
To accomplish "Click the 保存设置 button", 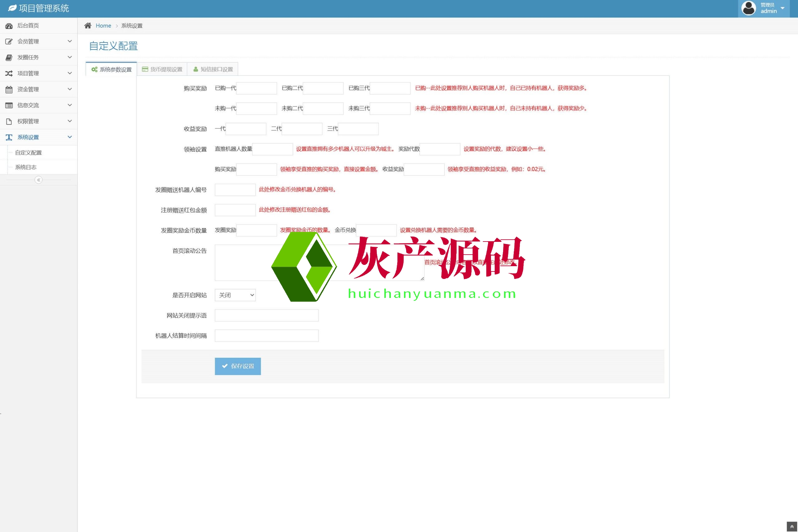I will click(238, 366).
